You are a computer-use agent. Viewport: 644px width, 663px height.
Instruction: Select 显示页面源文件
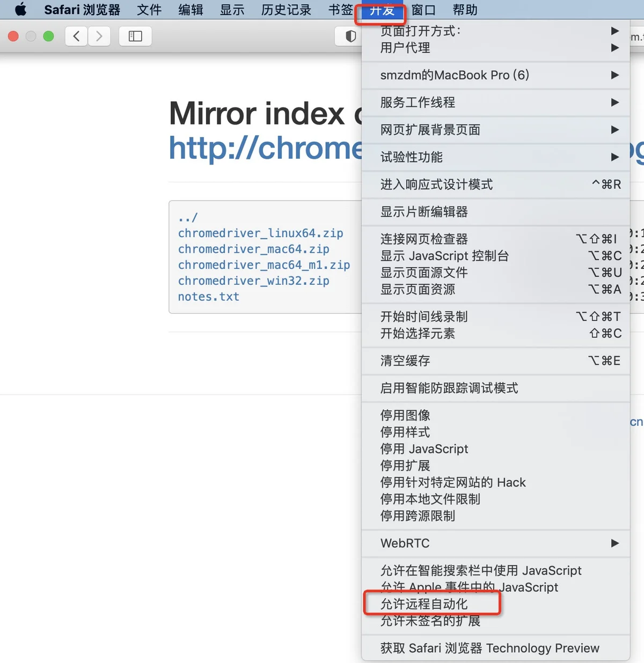496,272
